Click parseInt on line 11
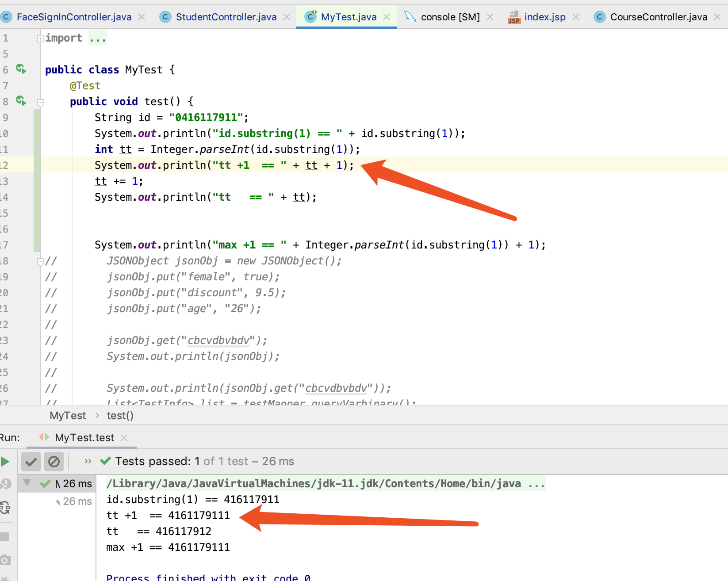728x581 pixels. [x=225, y=149]
